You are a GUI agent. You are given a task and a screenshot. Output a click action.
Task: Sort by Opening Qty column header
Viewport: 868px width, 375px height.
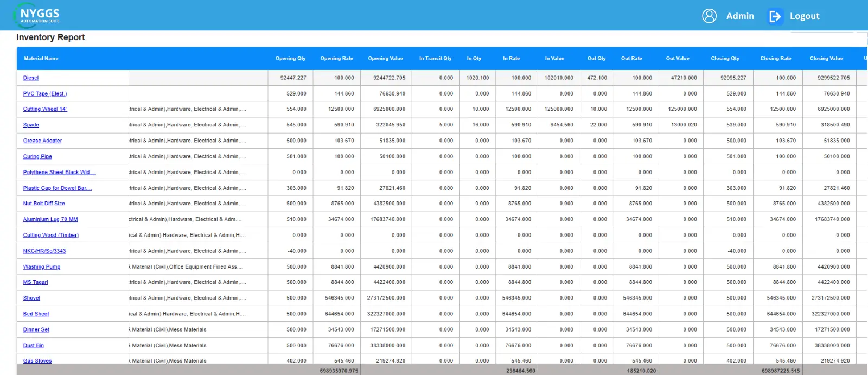(x=290, y=59)
